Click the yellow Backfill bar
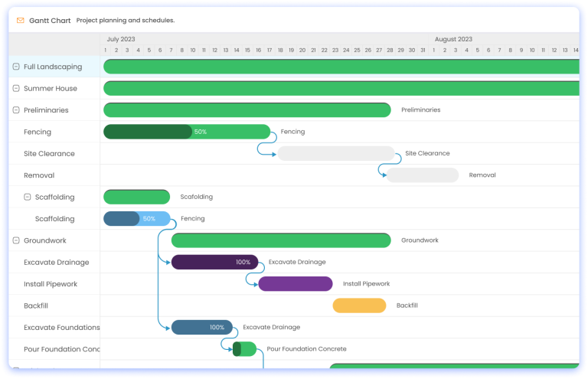Image resolution: width=588 pixels, height=379 pixels. (x=359, y=306)
